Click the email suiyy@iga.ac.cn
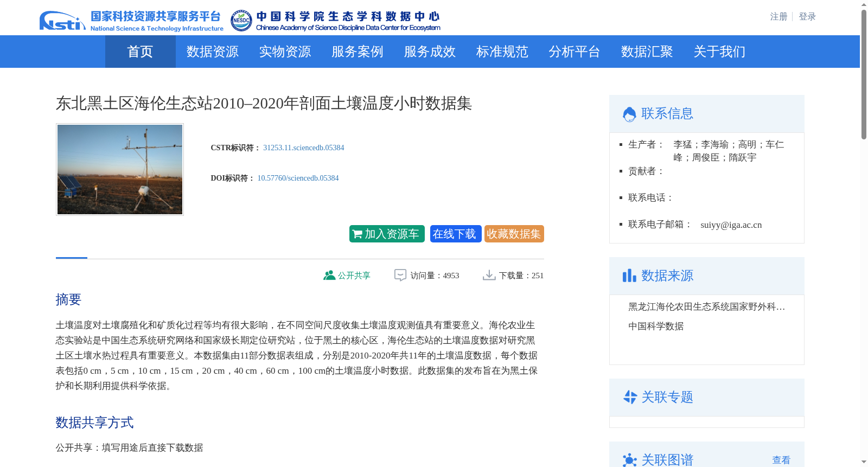The height and width of the screenshot is (467, 868). (x=731, y=225)
